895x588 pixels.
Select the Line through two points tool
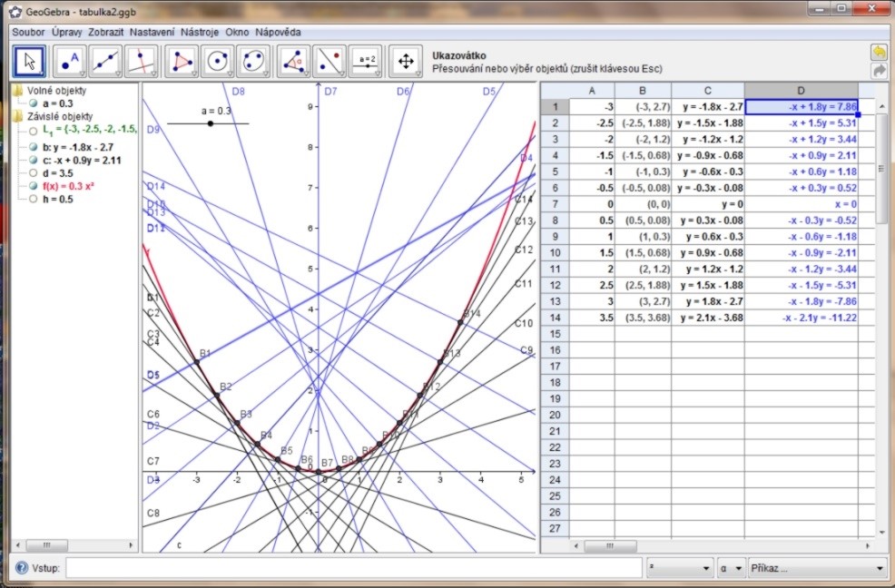[x=106, y=61]
